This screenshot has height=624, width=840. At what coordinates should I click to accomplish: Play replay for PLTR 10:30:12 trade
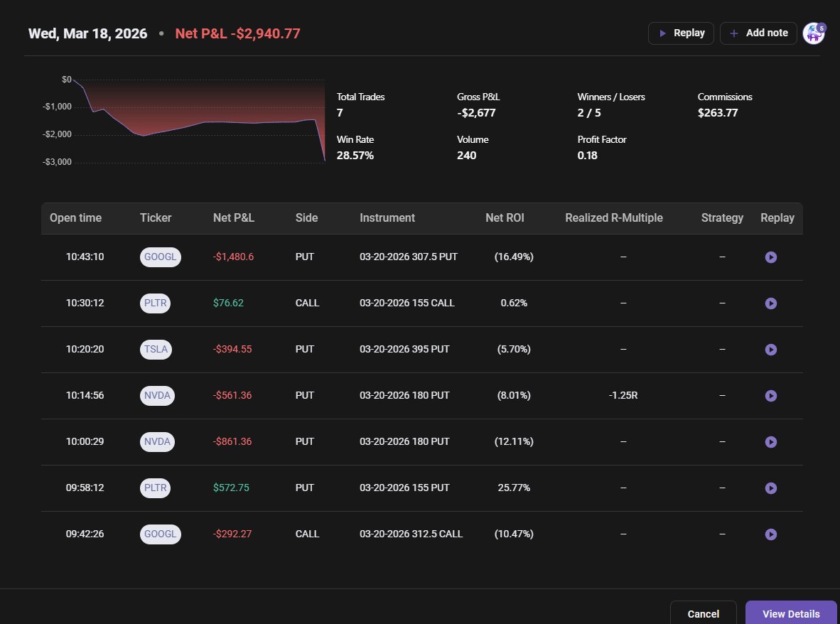771,303
